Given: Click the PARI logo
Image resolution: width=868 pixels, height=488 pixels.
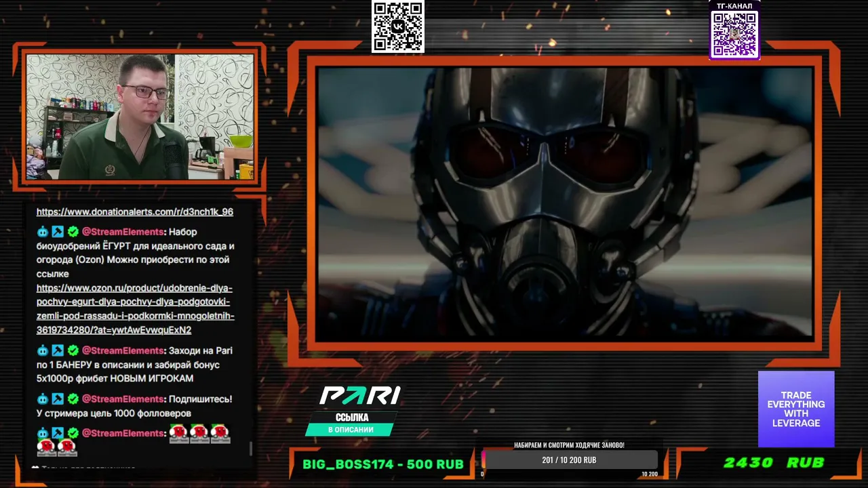Looking at the screenshot, I should click(x=360, y=395).
